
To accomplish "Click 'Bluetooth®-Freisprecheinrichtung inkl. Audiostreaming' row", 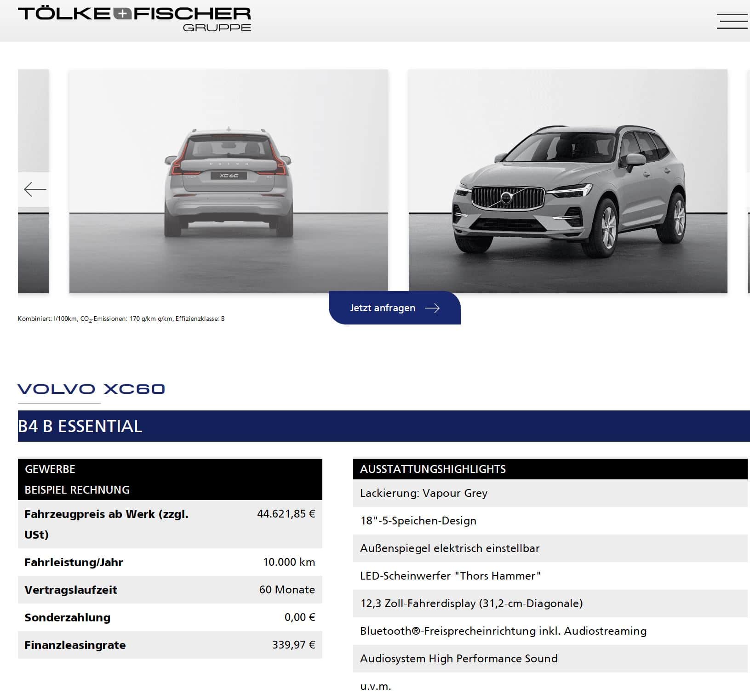I will coord(550,631).
